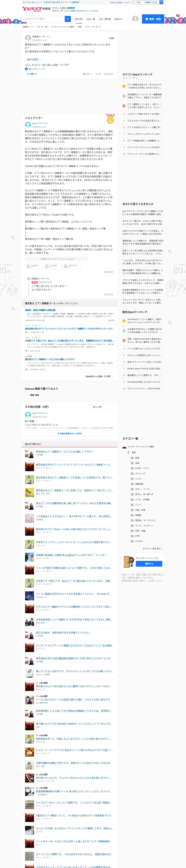Click the hel******** answerer avatar
The height and width of the screenshot is (868, 186).
(x=28, y=414)
